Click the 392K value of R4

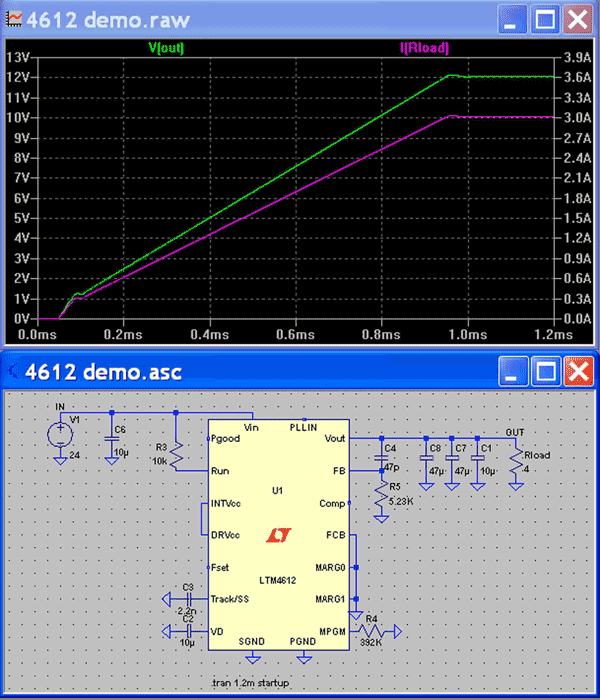(x=371, y=643)
